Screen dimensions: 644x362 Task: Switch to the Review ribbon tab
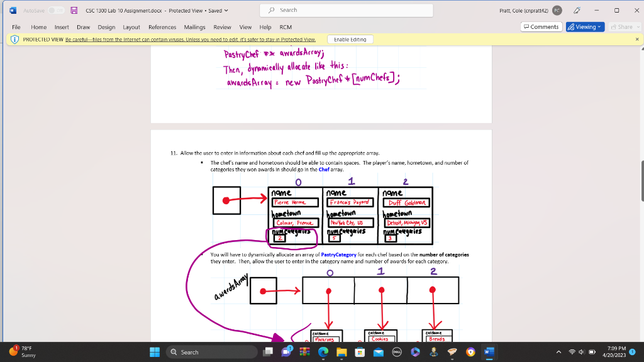tap(223, 27)
